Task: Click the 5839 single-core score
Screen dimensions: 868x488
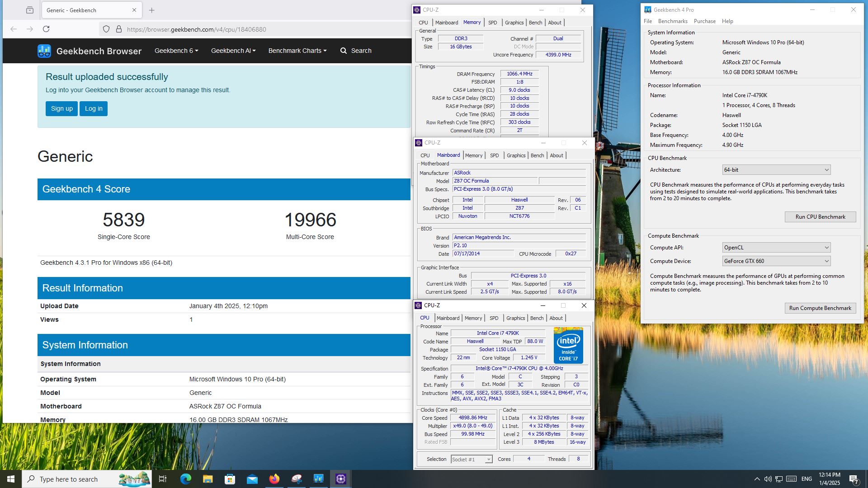Action: pos(124,220)
